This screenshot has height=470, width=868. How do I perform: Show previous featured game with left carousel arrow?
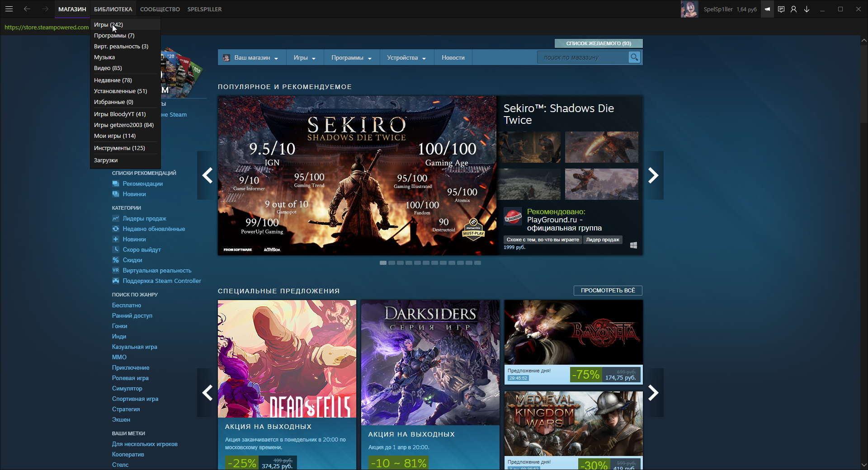(x=207, y=175)
